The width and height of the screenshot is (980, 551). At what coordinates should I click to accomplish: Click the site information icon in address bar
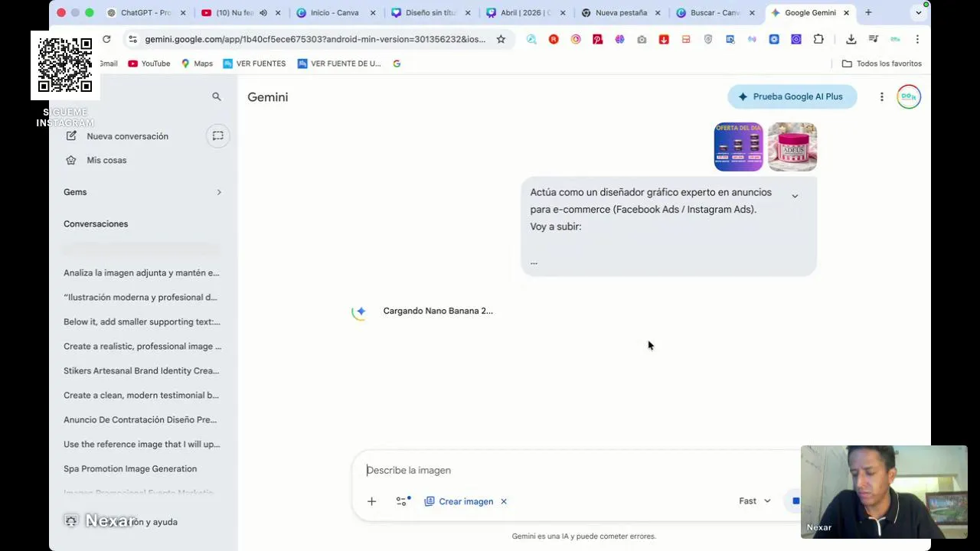tap(132, 39)
